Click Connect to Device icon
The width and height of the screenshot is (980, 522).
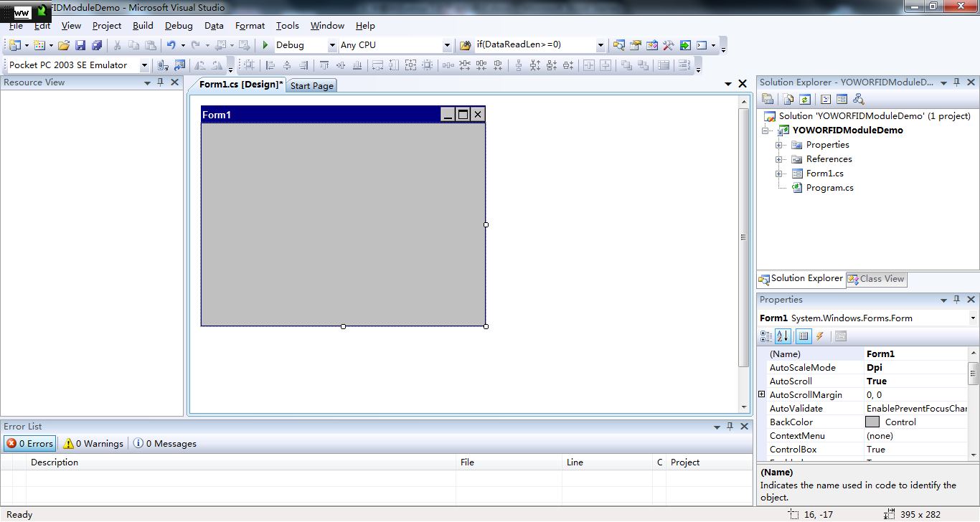(163, 65)
